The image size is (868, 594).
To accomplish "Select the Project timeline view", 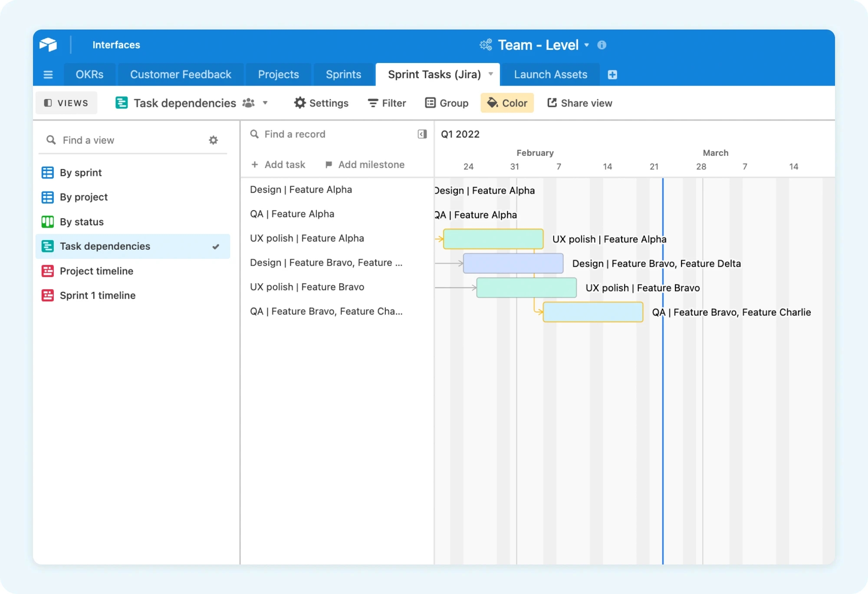I will pyautogui.click(x=133, y=271).
